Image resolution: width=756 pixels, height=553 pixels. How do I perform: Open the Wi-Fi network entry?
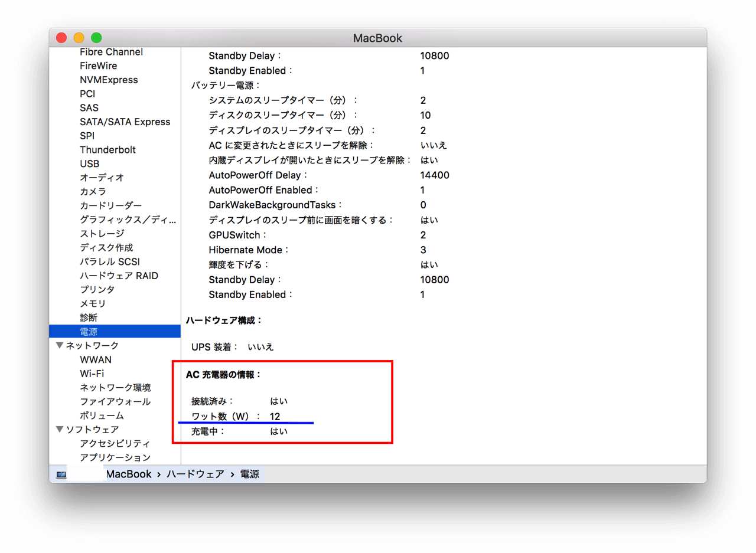[92, 374]
